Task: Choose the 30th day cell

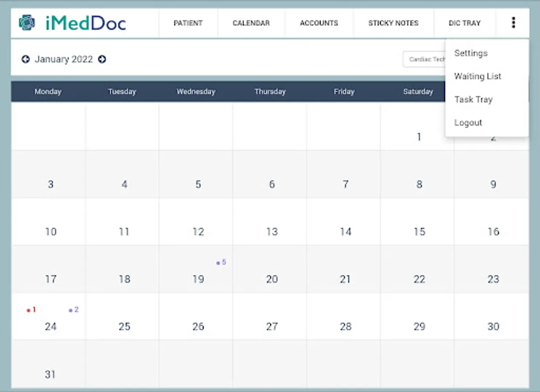Action: [x=492, y=317]
